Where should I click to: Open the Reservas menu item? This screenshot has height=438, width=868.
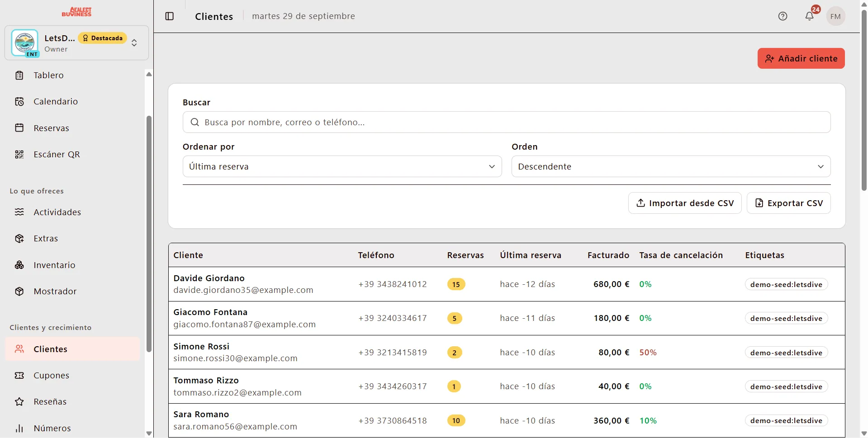coord(72,128)
